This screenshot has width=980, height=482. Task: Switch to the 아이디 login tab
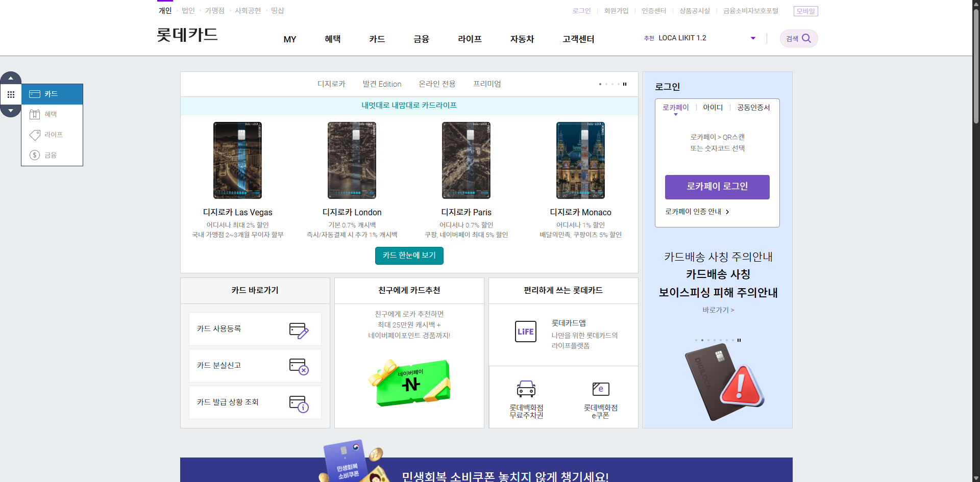(713, 107)
